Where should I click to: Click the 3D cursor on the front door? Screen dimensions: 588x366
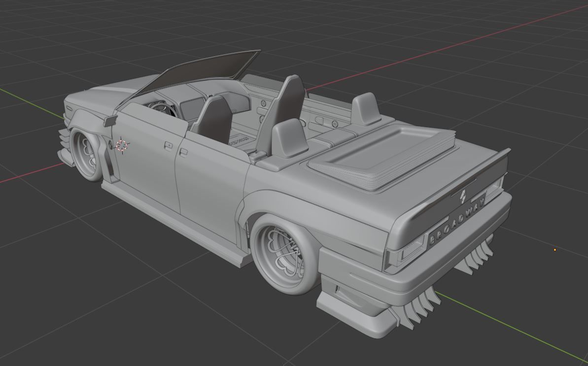[x=122, y=146]
